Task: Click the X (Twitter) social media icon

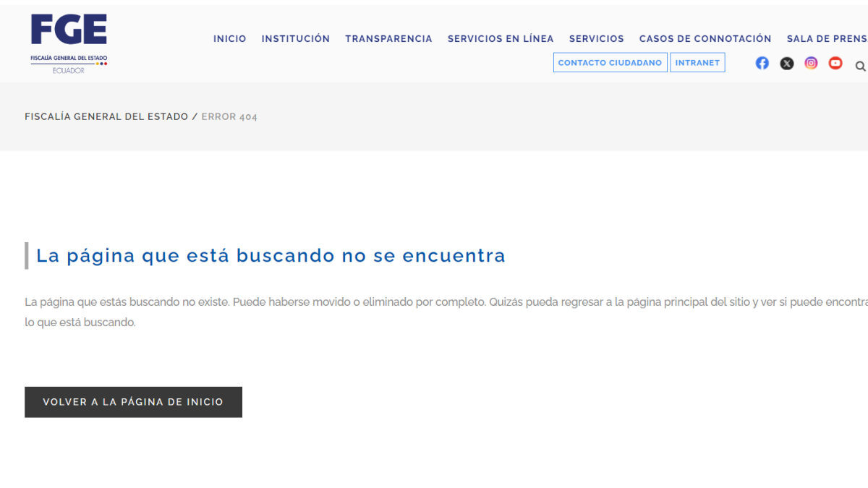Action: [x=786, y=63]
